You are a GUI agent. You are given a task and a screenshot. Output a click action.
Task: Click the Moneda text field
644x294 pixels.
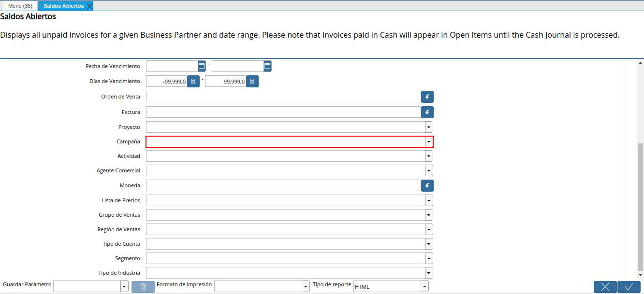tap(283, 185)
